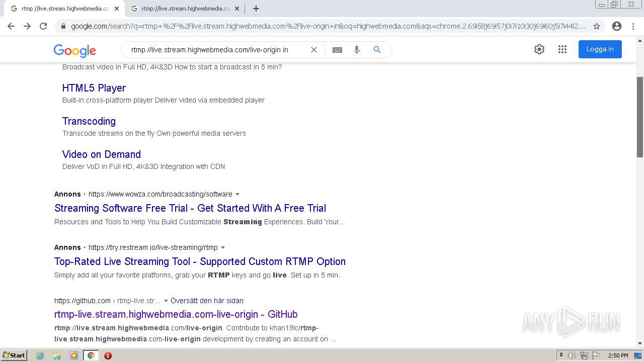Click the scrollbar up arrow

pyautogui.click(x=640, y=40)
